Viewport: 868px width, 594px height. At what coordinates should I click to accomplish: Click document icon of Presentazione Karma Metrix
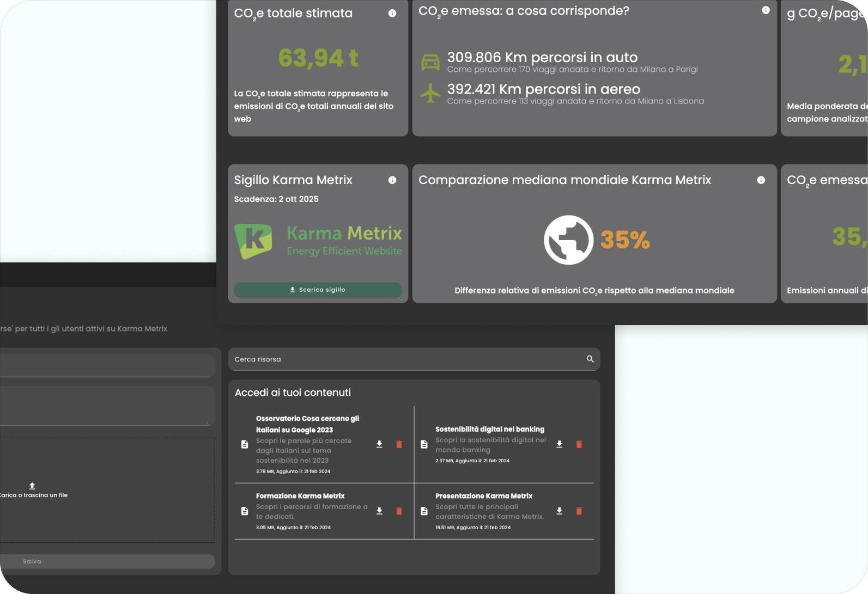coord(424,511)
